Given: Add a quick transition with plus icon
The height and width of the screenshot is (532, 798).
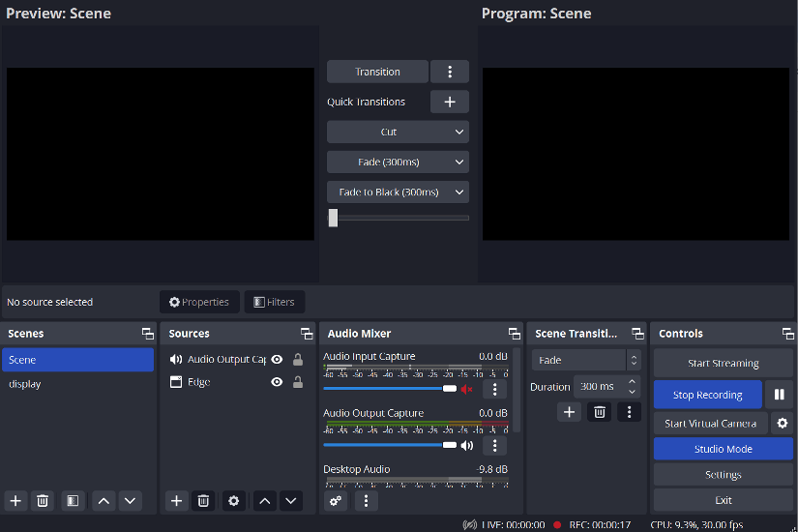Looking at the screenshot, I should coord(450,102).
